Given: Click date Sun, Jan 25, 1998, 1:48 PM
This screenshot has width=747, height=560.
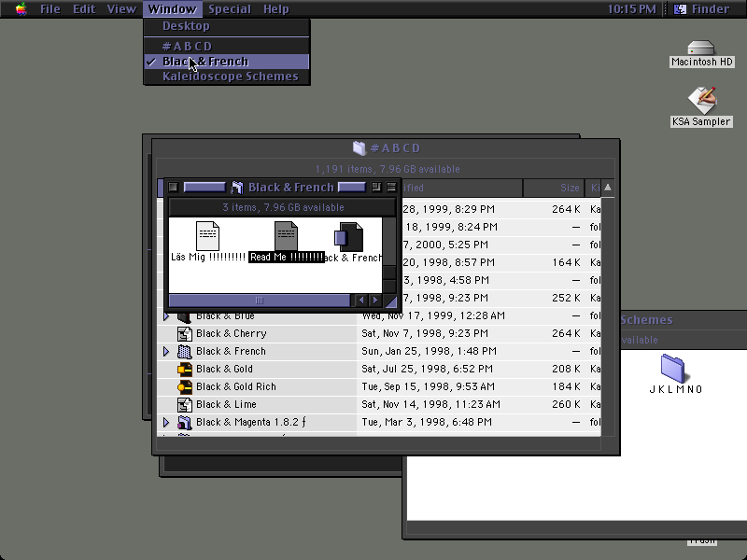Looking at the screenshot, I should [429, 352].
